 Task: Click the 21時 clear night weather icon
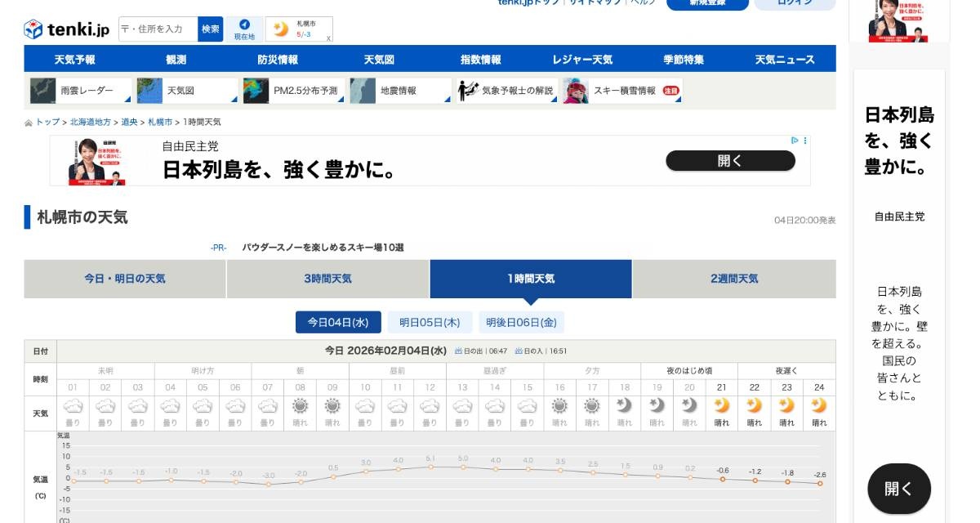click(722, 405)
